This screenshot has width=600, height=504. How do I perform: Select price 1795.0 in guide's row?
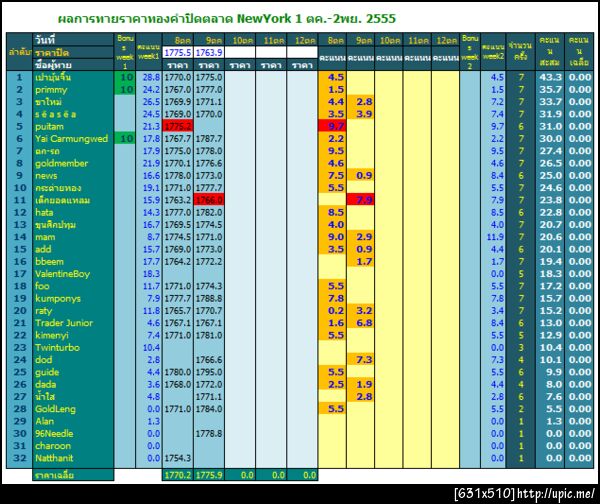click(209, 372)
